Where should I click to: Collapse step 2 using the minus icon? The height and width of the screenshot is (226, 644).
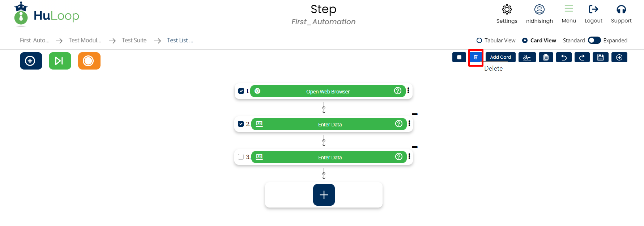coord(415,114)
